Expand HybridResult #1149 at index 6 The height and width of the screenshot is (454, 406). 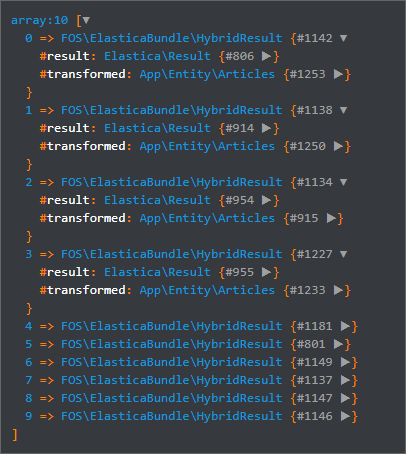pyautogui.click(x=345, y=362)
